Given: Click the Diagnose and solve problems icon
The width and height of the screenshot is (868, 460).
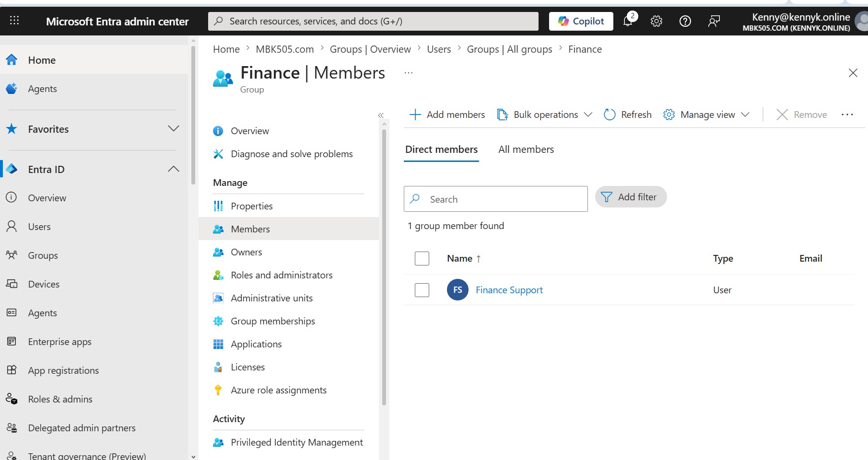Looking at the screenshot, I should pyautogui.click(x=218, y=154).
